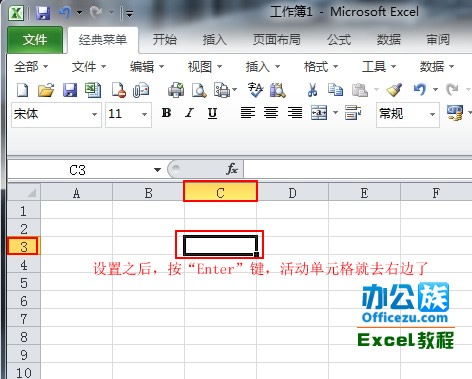Viewport: 472px width, 379px height.
Task: Click the Save icon in classic toolbar
Action: coord(70,90)
